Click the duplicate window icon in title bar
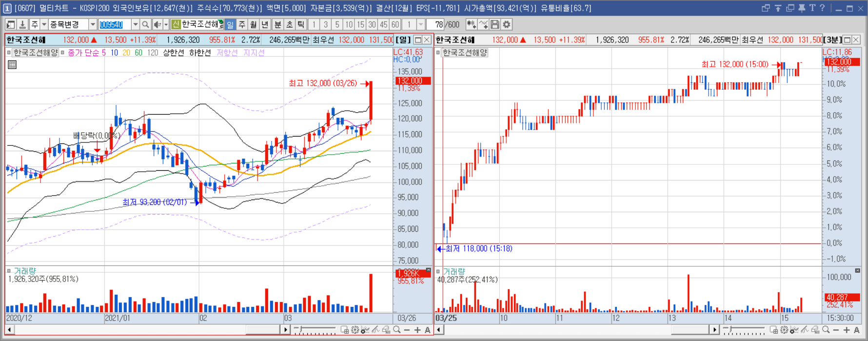Screen dimensions: 868x341 (x=790, y=8)
